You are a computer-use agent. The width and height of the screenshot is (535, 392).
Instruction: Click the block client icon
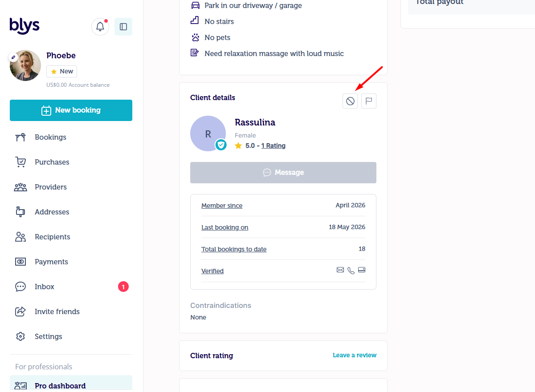pyautogui.click(x=350, y=101)
